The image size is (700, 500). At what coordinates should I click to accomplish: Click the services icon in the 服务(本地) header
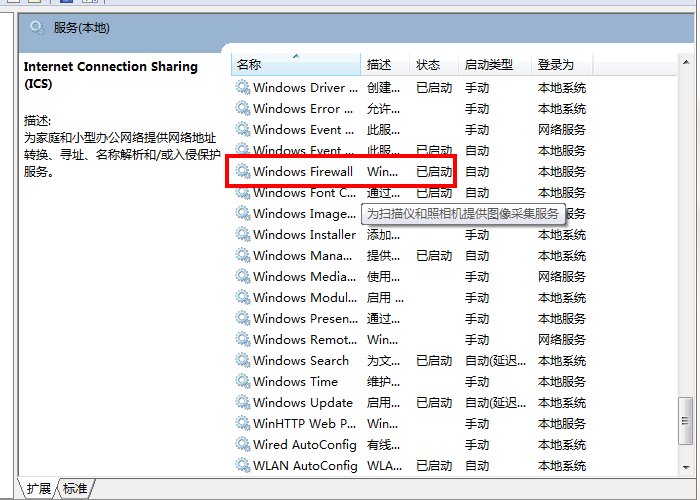pos(37,28)
